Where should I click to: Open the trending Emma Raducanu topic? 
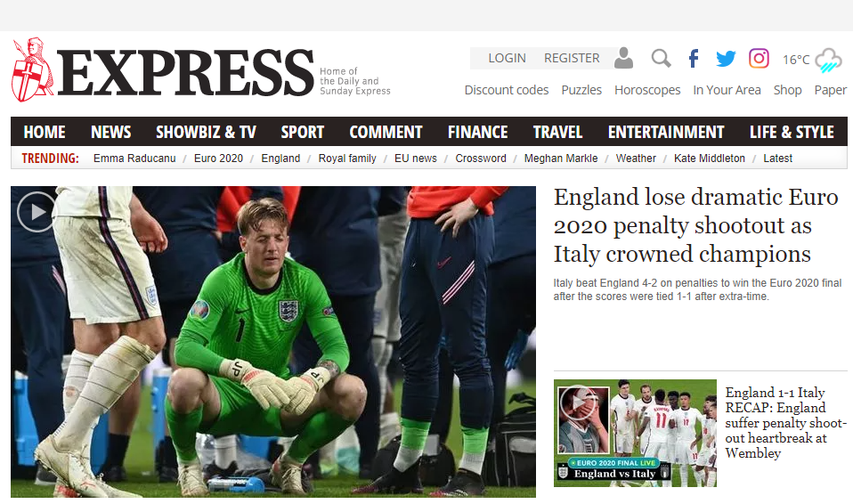coord(134,159)
